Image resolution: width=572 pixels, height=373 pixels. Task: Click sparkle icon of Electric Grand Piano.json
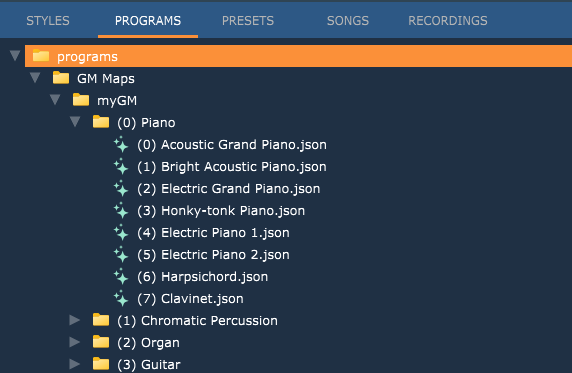pyautogui.click(x=121, y=189)
